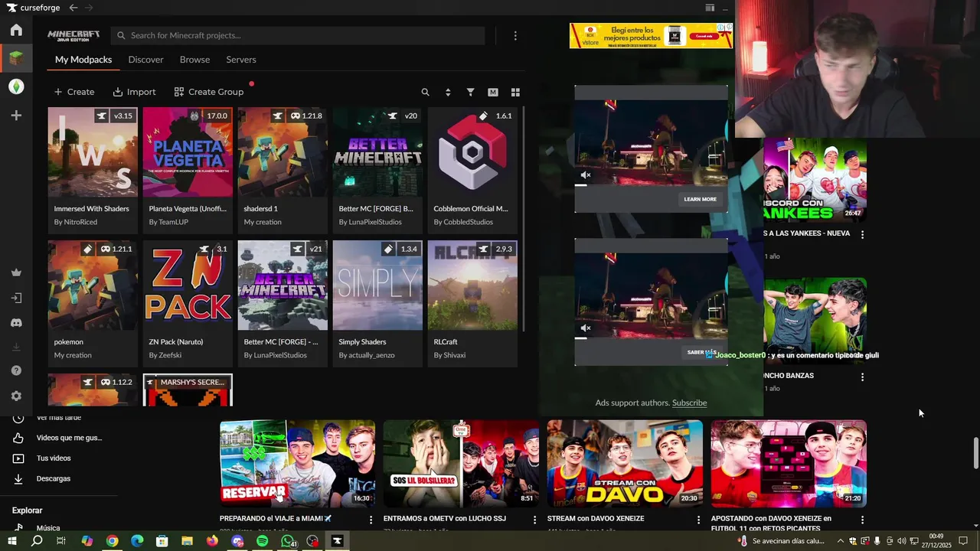The height and width of the screenshot is (551, 980).
Task: Open 'ENTRAMOS a OMETV con LUCHO SSJ' thumbnail
Action: click(461, 464)
